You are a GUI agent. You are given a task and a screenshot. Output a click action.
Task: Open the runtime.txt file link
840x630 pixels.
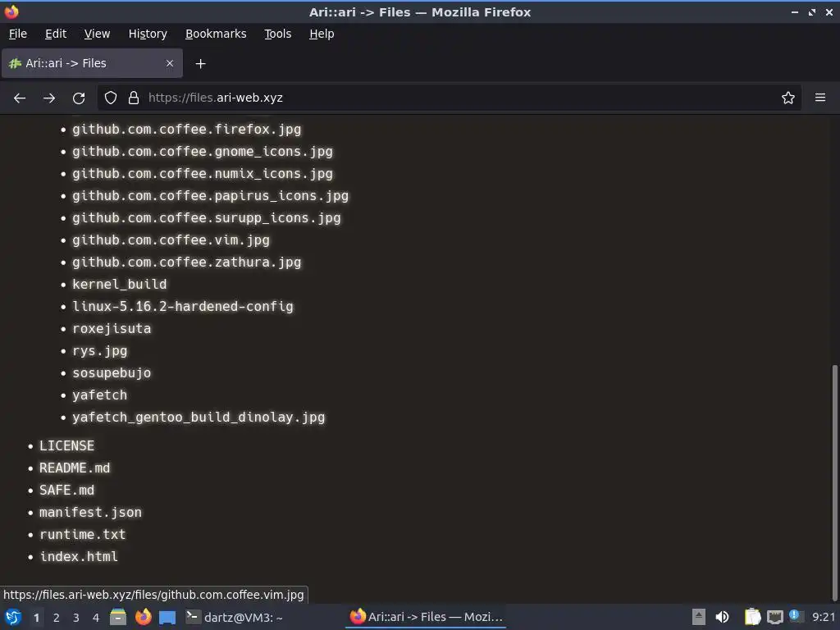(83, 535)
